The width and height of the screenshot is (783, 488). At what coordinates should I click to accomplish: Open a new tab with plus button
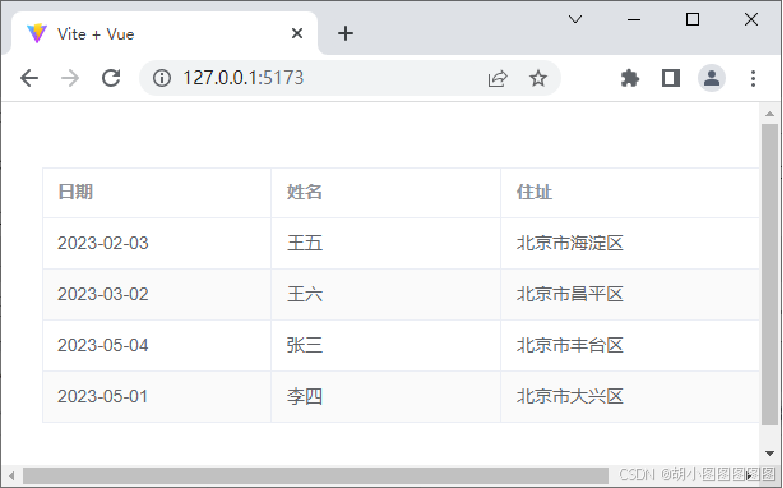tap(345, 33)
